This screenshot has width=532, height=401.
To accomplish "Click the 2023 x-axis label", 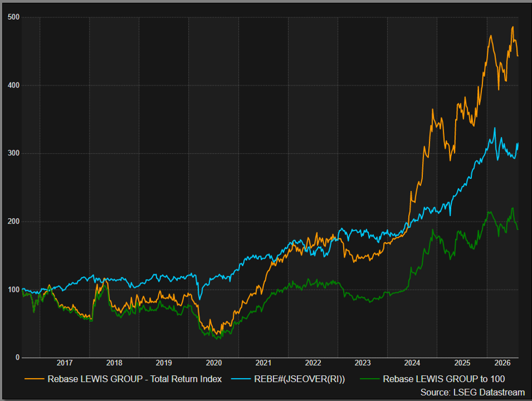I will click(363, 363).
